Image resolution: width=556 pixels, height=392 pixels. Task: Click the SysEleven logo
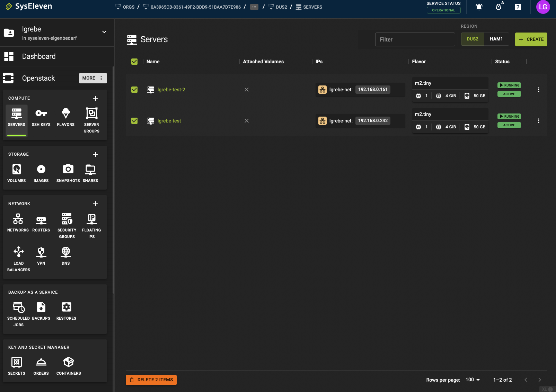pyautogui.click(x=29, y=6)
